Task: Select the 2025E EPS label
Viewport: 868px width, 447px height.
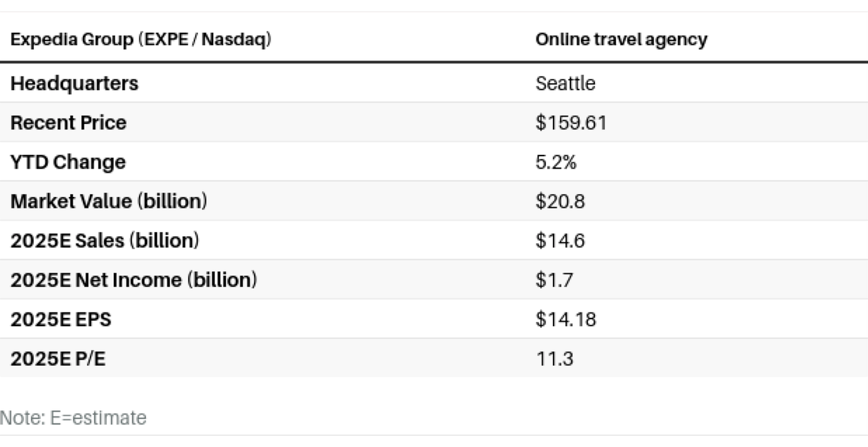Action: click(x=60, y=319)
